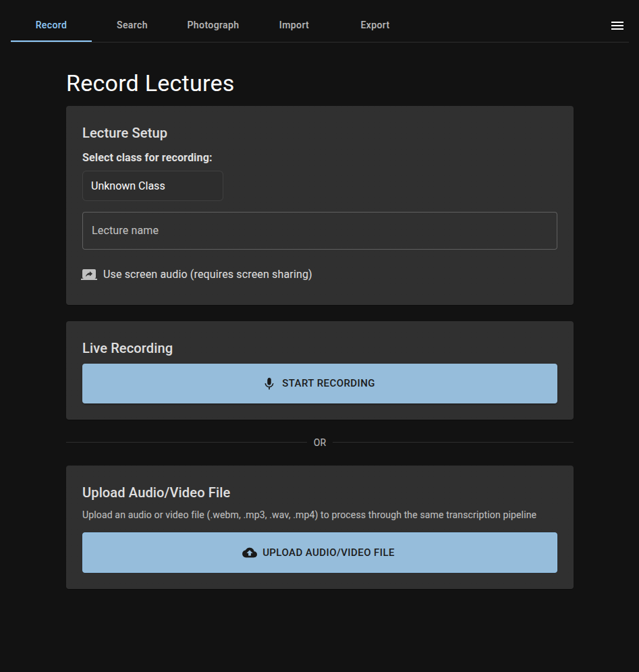Click the Upload Audio/Video File button
639x672 pixels.
[x=319, y=553]
